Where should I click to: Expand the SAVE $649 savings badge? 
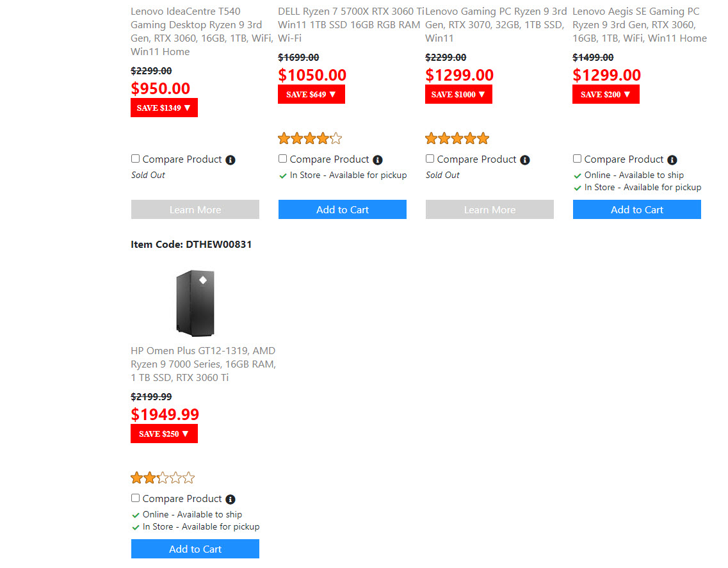pos(311,94)
